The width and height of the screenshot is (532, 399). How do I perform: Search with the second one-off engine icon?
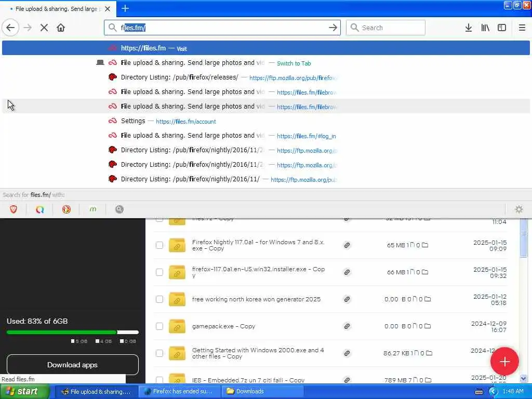(x=39, y=209)
